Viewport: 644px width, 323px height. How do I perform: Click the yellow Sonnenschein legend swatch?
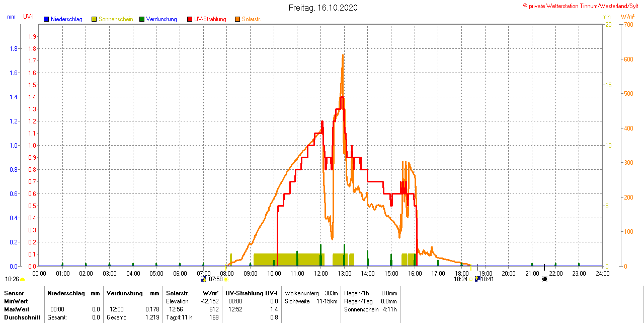(94, 19)
